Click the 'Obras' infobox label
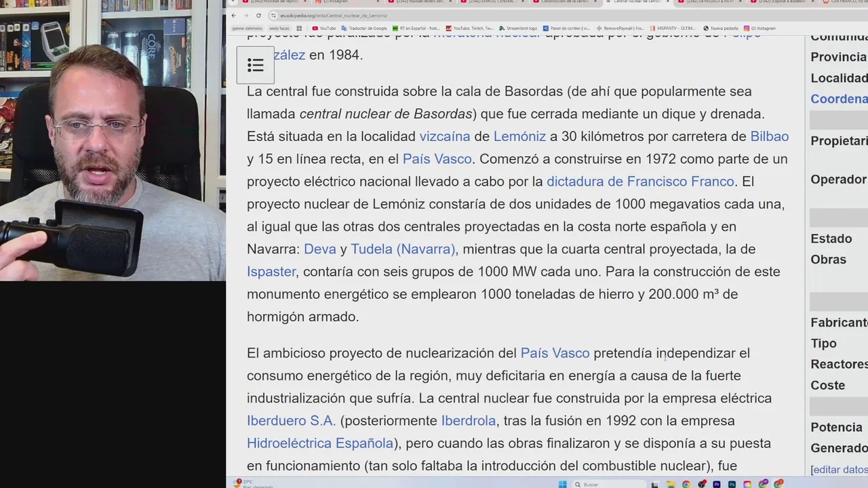Screen dimensions: 868x488 (829, 260)
